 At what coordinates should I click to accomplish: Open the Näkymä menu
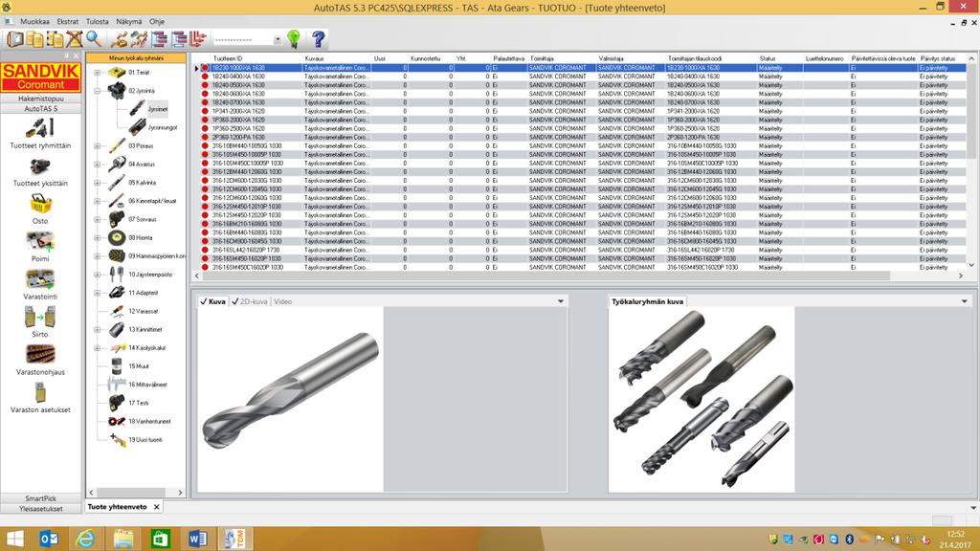129,21
